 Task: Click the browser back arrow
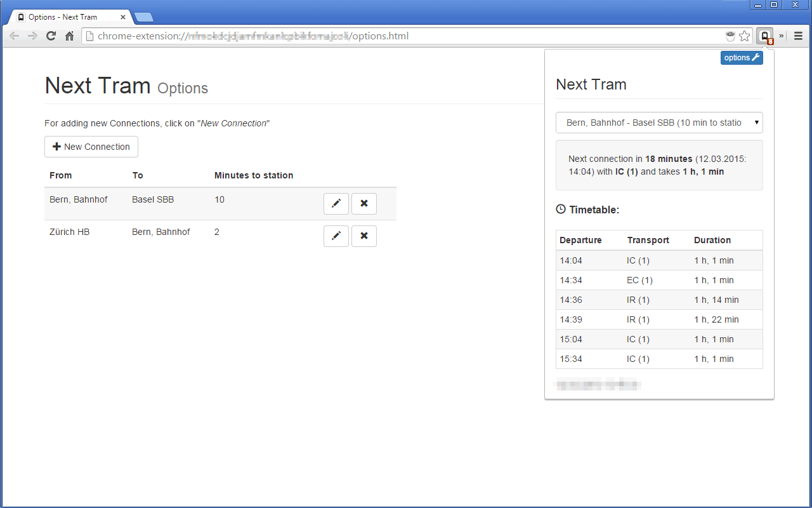coord(14,36)
